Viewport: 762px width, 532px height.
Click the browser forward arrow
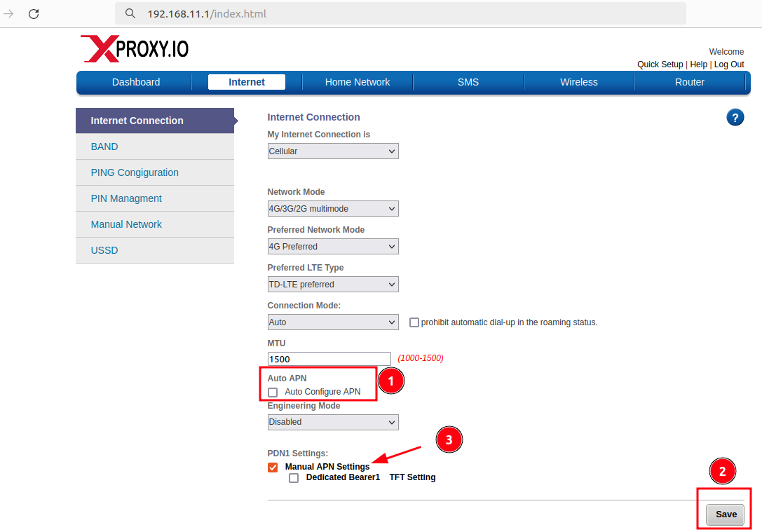point(9,14)
